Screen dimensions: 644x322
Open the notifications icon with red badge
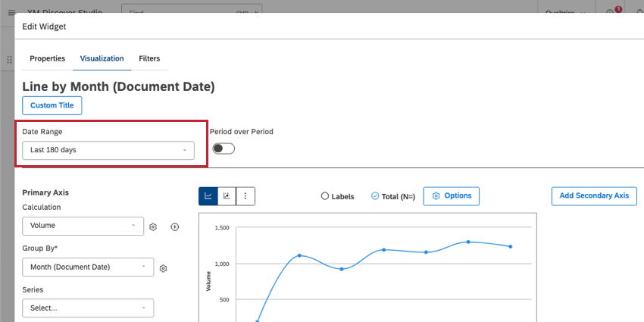(611, 13)
